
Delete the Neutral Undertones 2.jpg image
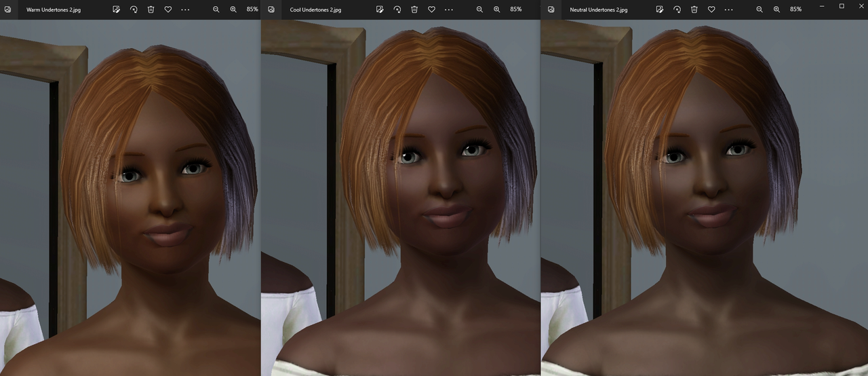click(694, 10)
